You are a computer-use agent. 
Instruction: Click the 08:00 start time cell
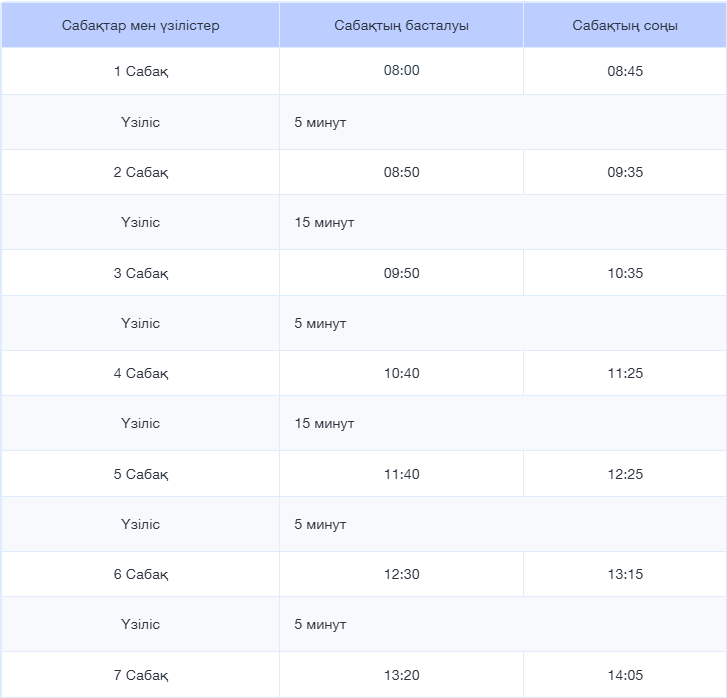tap(401, 72)
